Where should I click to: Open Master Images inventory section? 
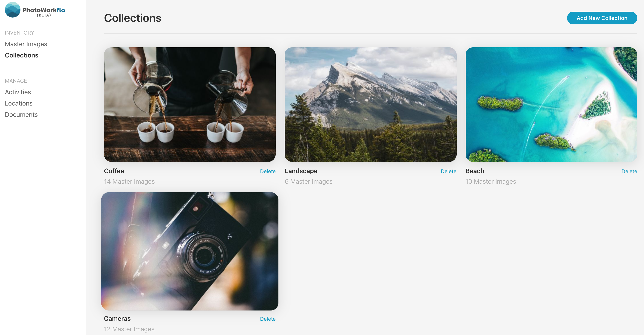[x=26, y=44]
